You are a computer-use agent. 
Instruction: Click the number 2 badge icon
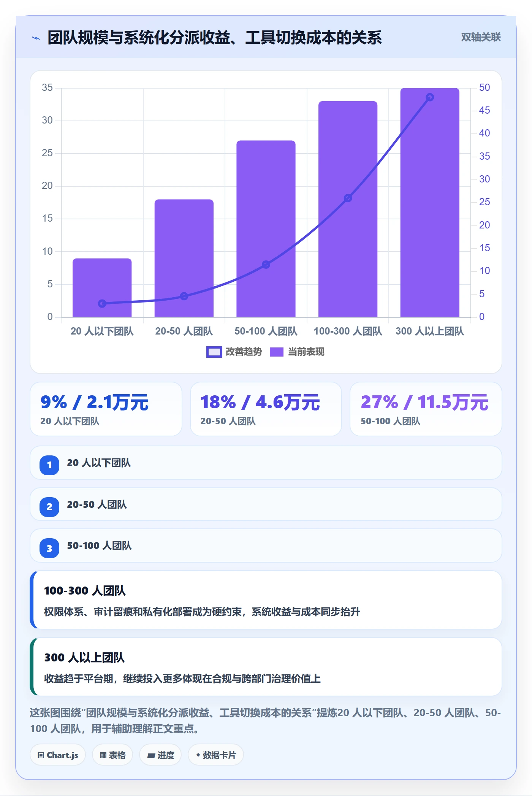(49, 507)
